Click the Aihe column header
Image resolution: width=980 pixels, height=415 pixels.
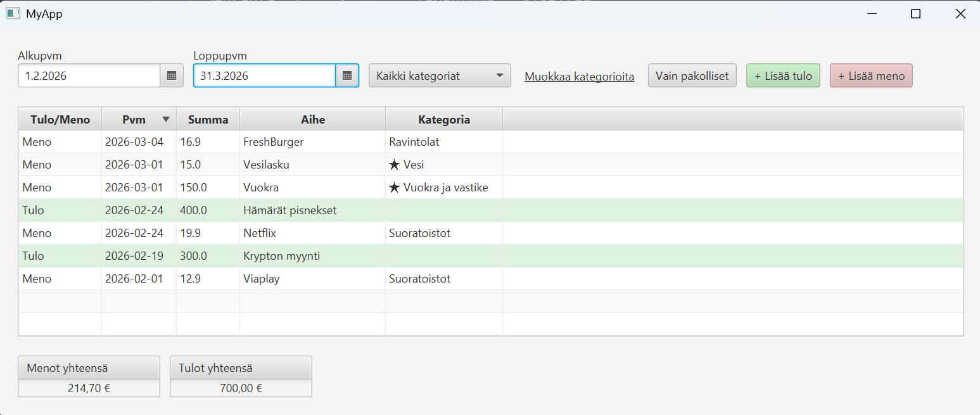tap(312, 119)
